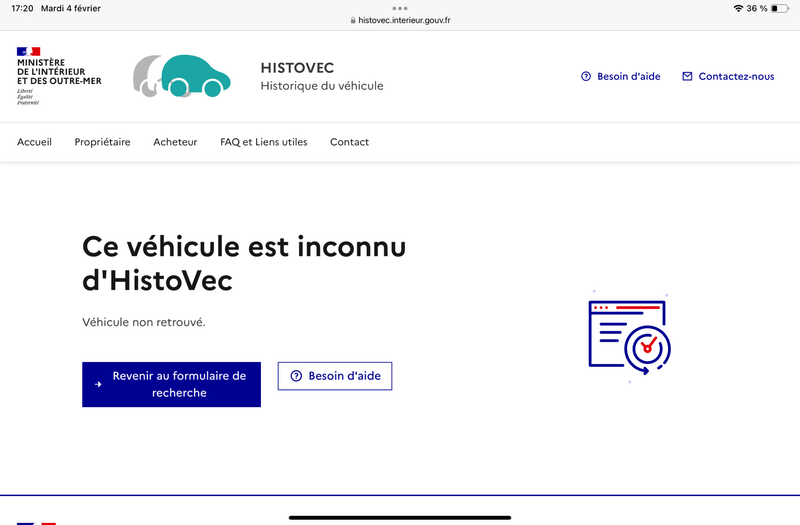Click 'Historique du véhicule' subtitle
The image size is (800, 525).
pos(322,86)
